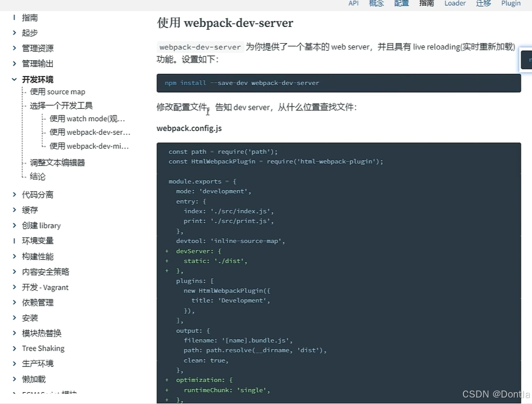Open the 创建 library sidebar link
The image size is (532, 404).
(42, 226)
